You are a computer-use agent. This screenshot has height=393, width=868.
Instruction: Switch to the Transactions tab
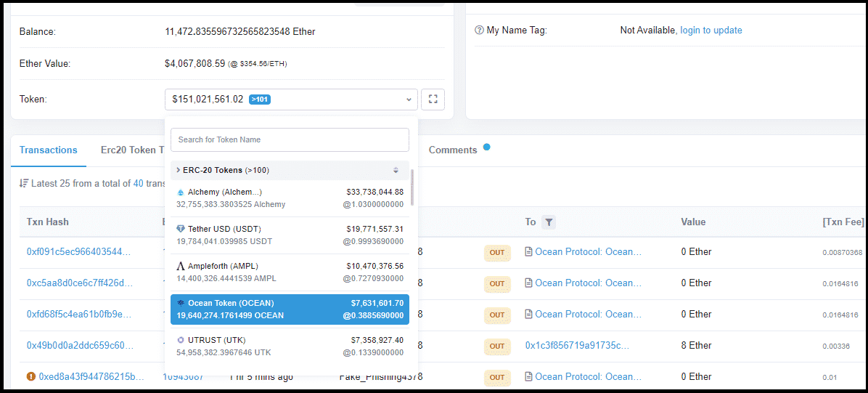coord(48,150)
